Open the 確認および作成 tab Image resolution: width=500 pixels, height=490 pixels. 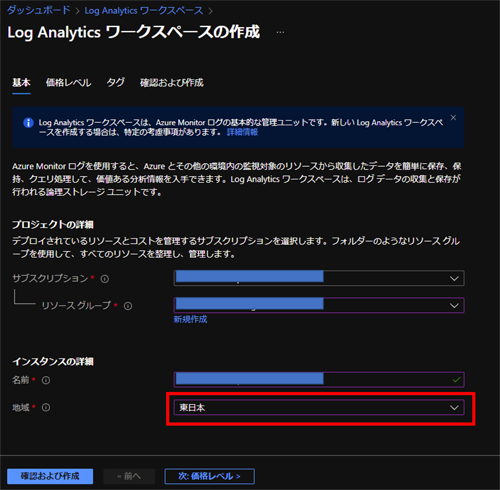point(172,83)
